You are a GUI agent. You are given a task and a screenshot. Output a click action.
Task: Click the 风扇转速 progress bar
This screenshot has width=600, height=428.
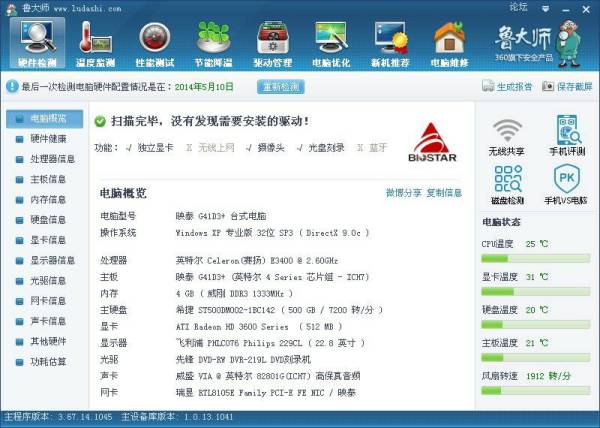(x=535, y=391)
